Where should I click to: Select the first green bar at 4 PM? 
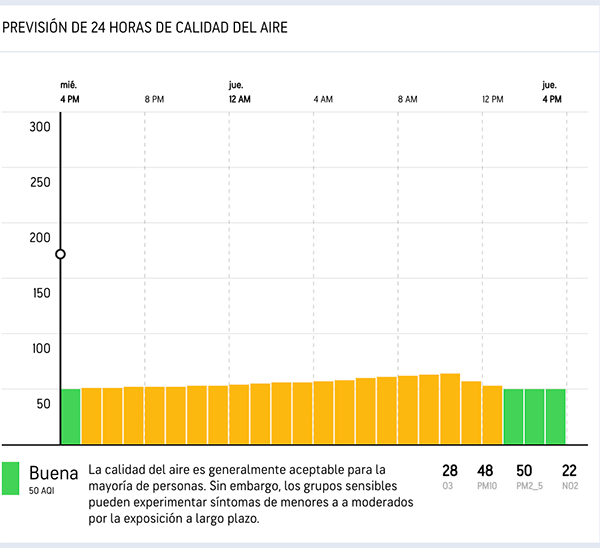point(70,416)
